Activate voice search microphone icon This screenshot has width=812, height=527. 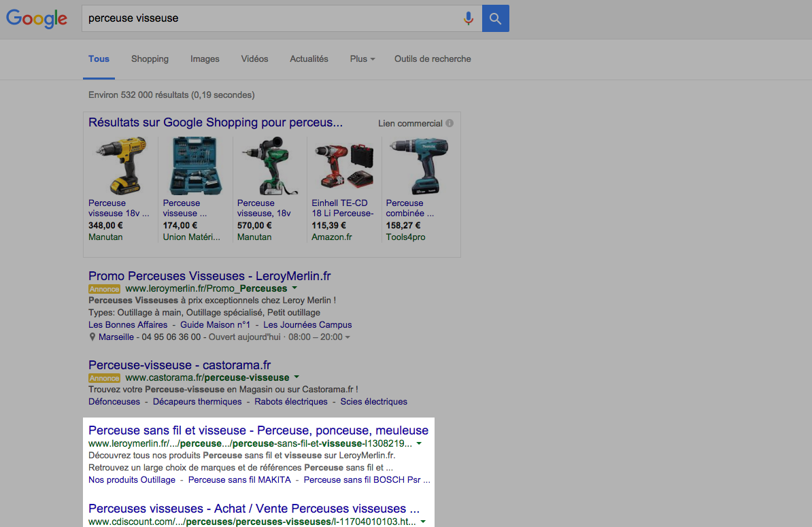(x=468, y=18)
